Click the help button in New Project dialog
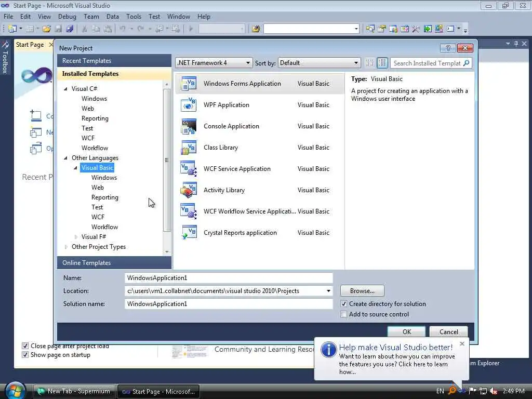The width and height of the screenshot is (532, 399). tap(448, 48)
